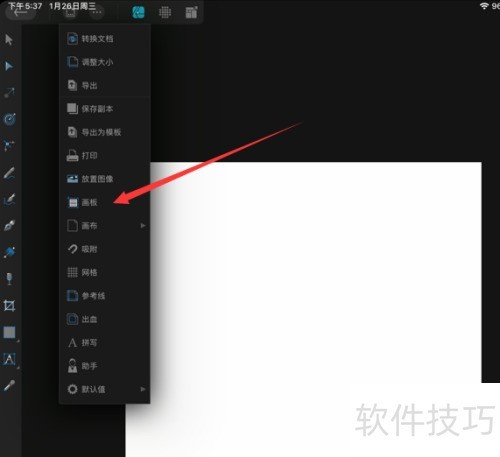This screenshot has width=500, height=457.
Task: Choose 出血 bleed entry
Action: [x=105, y=319]
